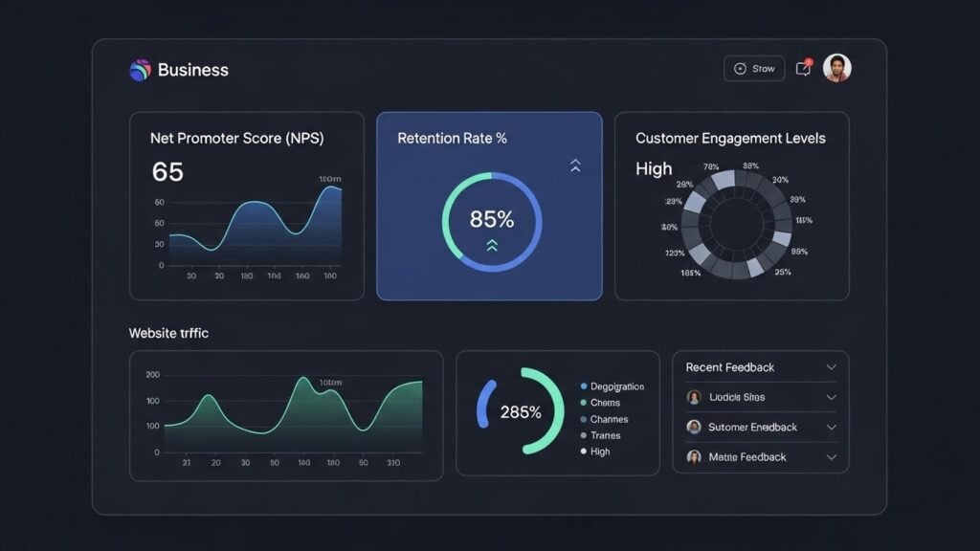Screen dimensions: 980x551
Task: Expand the Metrie Feedback entry
Action: [831, 456]
